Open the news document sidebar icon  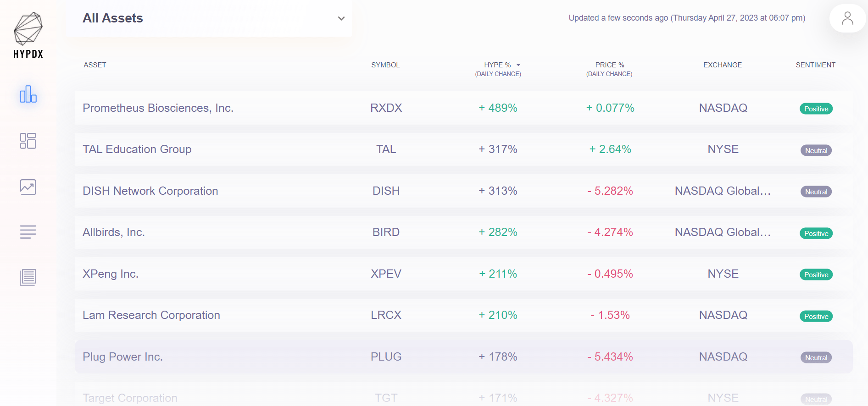(28, 277)
